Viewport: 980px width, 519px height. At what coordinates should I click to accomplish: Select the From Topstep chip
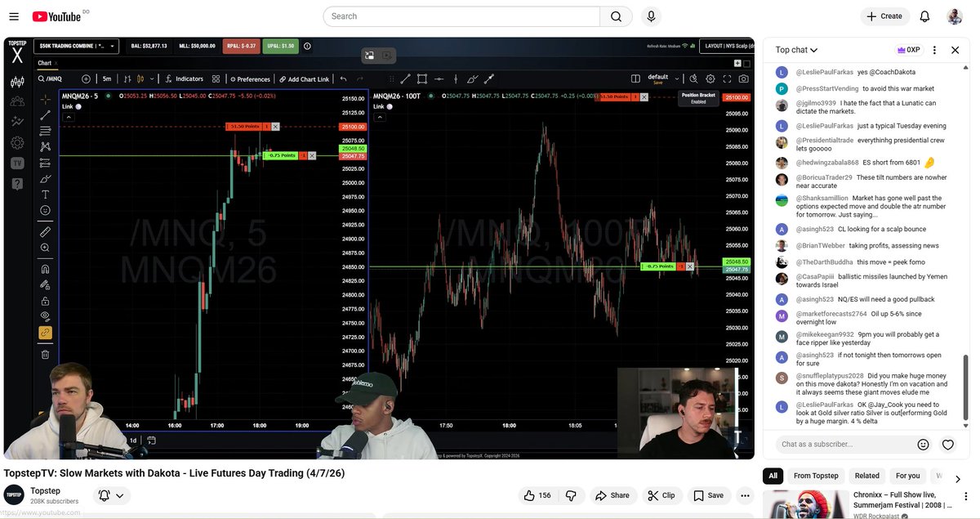[816, 476]
